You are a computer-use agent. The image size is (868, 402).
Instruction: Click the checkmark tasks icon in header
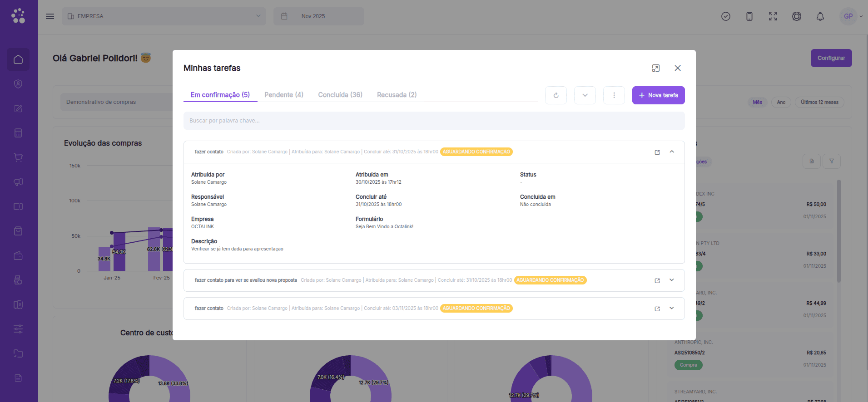(x=726, y=16)
